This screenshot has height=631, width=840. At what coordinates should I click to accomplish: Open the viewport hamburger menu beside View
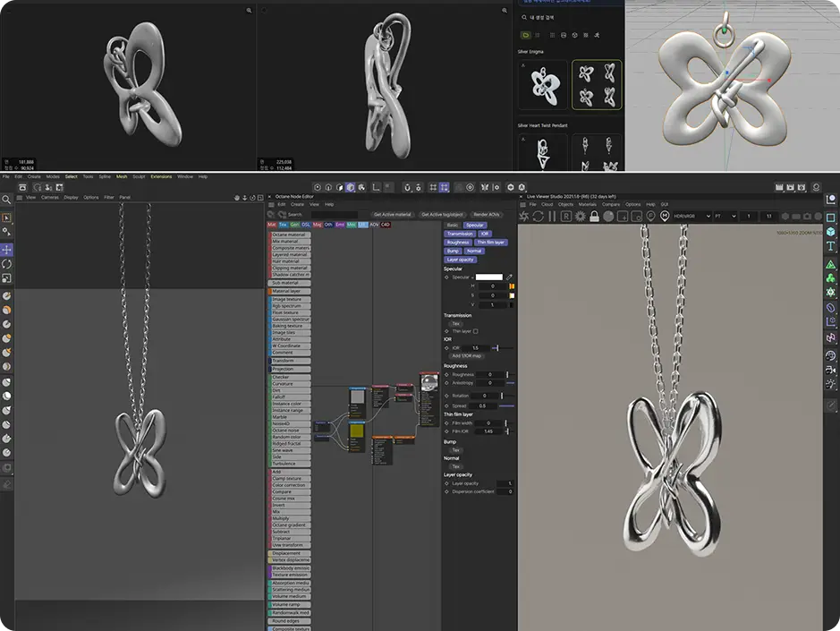[20, 198]
